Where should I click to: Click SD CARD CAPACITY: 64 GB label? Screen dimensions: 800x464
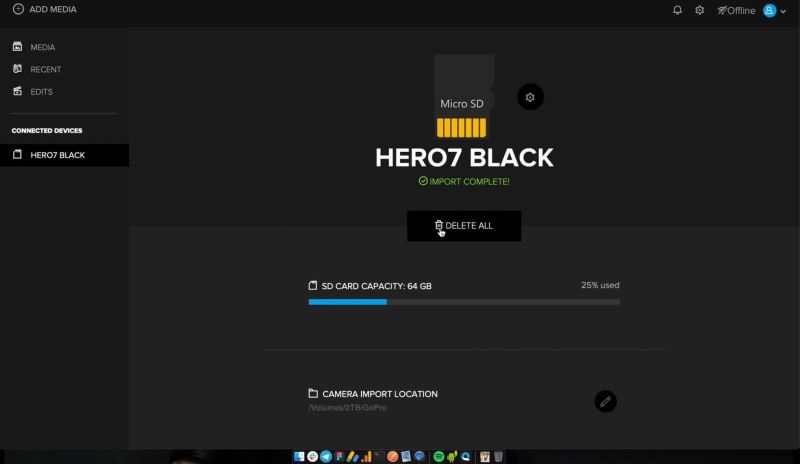[377, 286]
